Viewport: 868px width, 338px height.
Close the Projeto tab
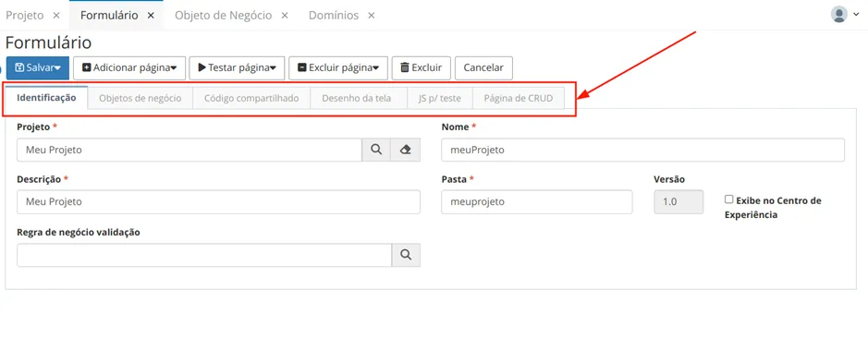55,16
